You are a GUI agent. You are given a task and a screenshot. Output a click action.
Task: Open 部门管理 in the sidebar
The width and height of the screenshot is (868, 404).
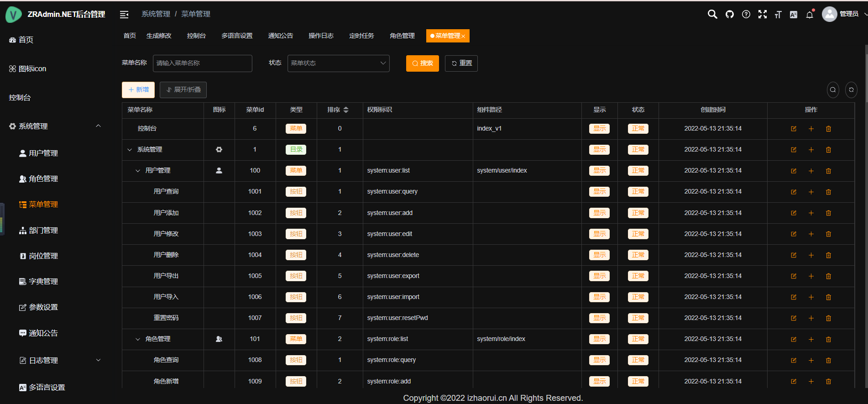coord(43,231)
